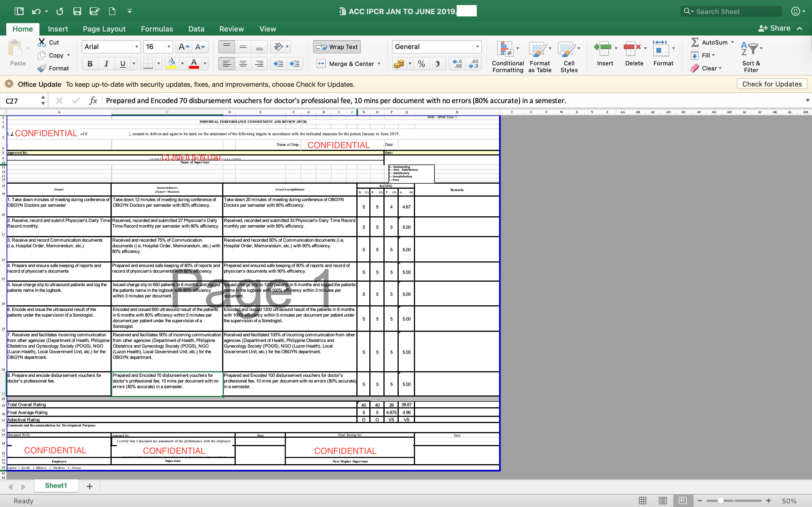Open the Formulas ribbon tab

coord(157,29)
